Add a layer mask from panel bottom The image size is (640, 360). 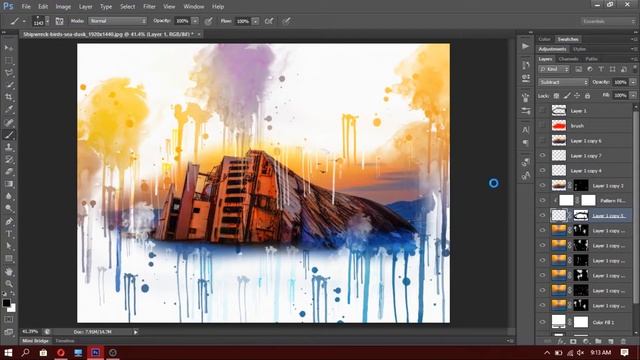[573, 341]
